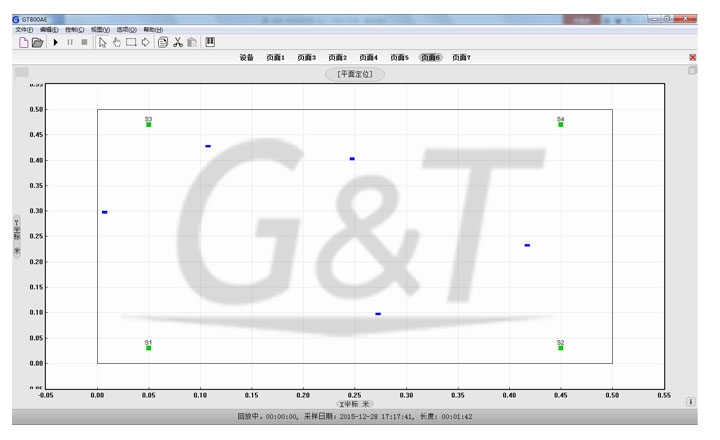The height and width of the screenshot is (440, 720).
Task: Open the 控制(C) menu
Action: [x=74, y=29]
